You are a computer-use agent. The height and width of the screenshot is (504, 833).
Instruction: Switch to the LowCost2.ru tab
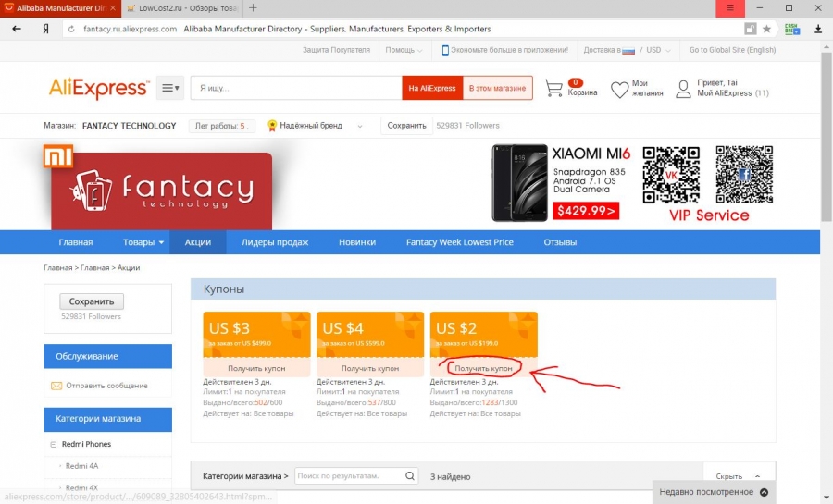pos(182,8)
